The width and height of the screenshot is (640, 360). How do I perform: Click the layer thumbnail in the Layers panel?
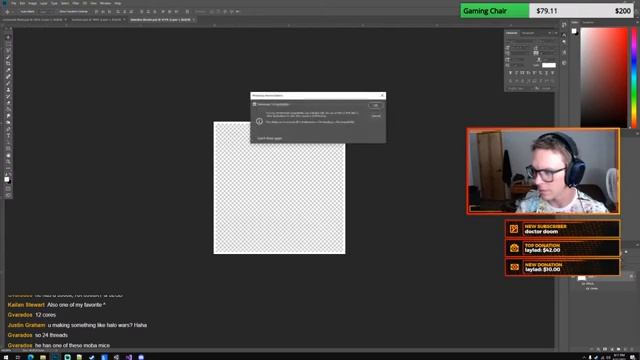click(x=582, y=278)
